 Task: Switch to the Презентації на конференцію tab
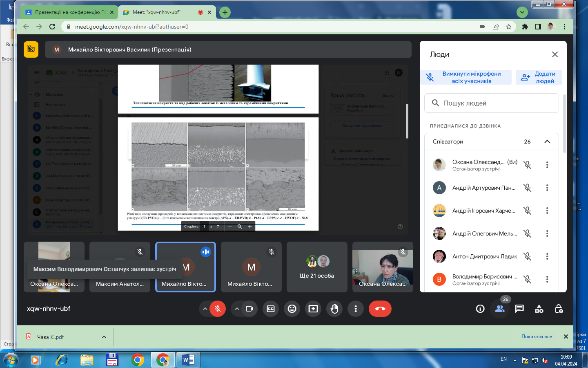67,12
